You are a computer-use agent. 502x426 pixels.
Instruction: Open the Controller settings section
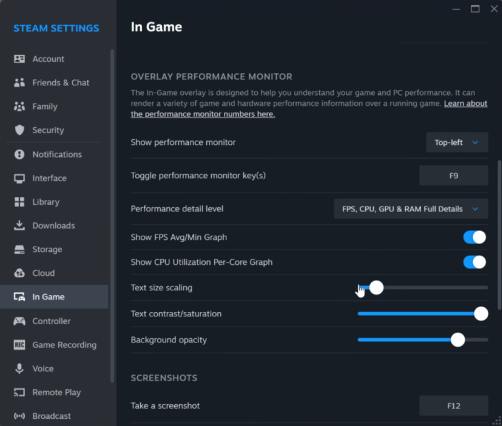pos(54,321)
